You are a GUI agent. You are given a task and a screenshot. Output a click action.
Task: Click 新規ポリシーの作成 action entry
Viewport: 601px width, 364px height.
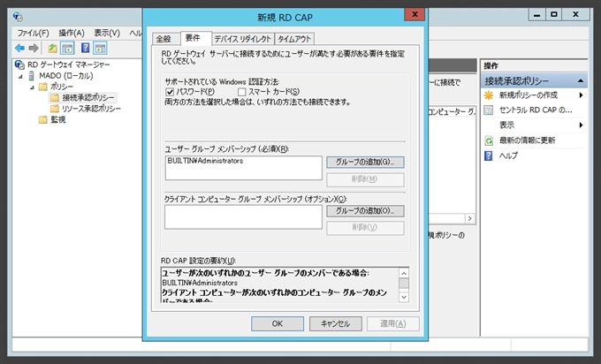529,95
